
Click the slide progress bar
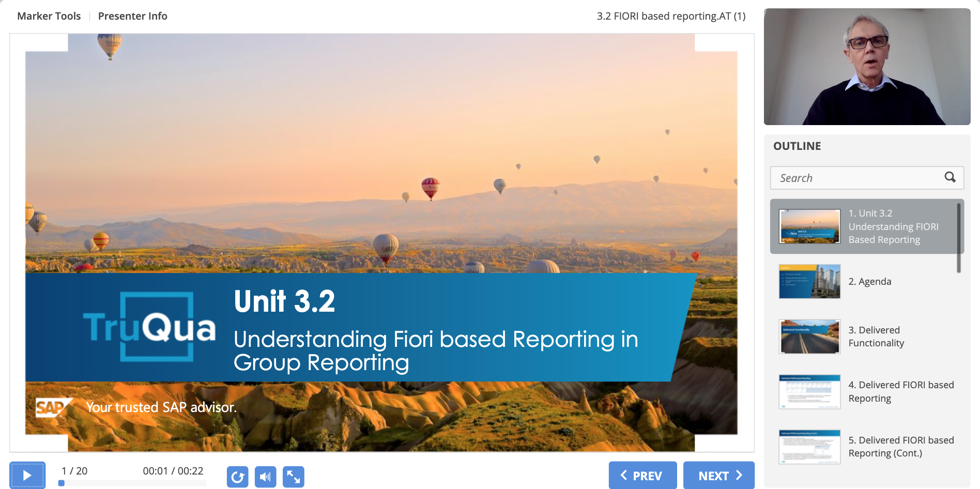[x=133, y=483]
